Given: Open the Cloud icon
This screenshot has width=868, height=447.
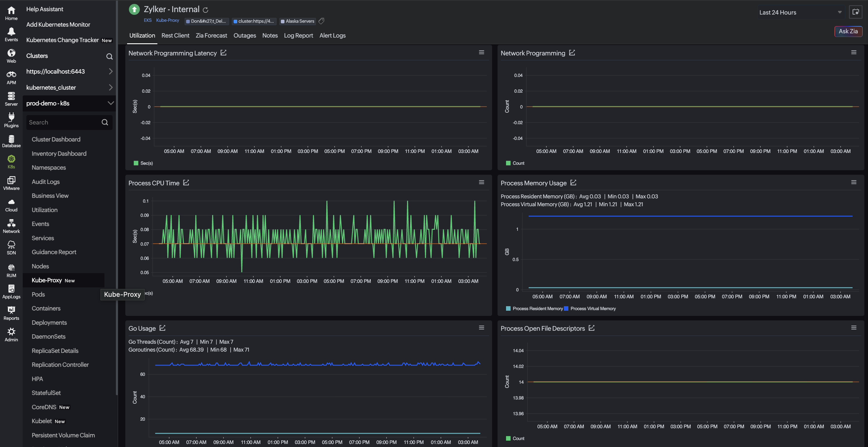Looking at the screenshot, I should [x=11, y=202].
